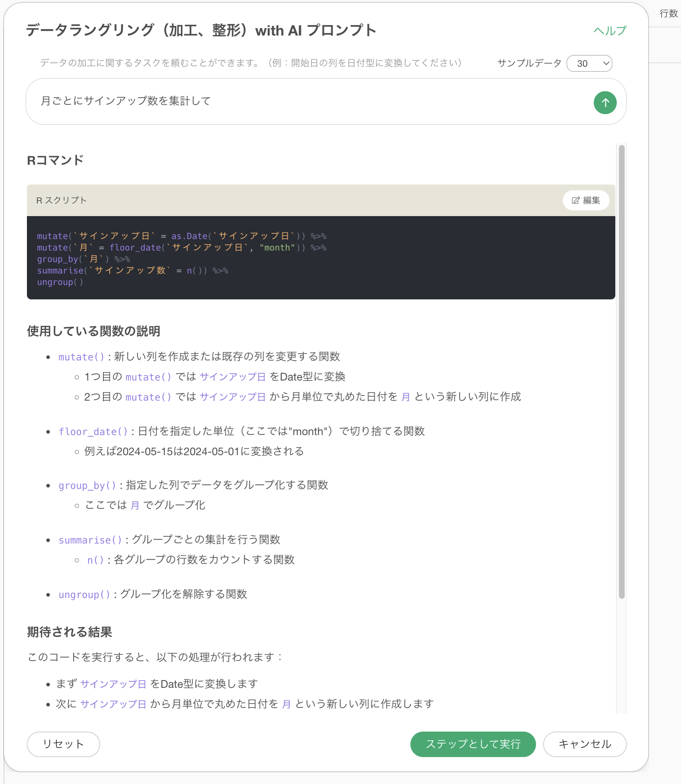Click the 行数 label behind the dialog
Screen dimensions: 681x784
(668, 14)
